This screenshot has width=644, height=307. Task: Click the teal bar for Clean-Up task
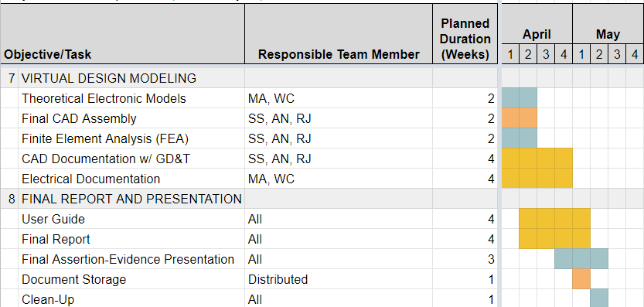click(599, 298)
